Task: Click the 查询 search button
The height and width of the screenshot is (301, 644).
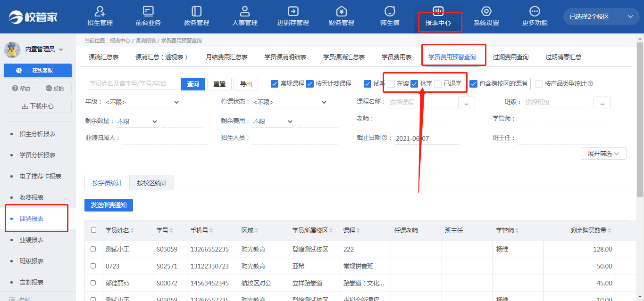Action: pos(193,84)
